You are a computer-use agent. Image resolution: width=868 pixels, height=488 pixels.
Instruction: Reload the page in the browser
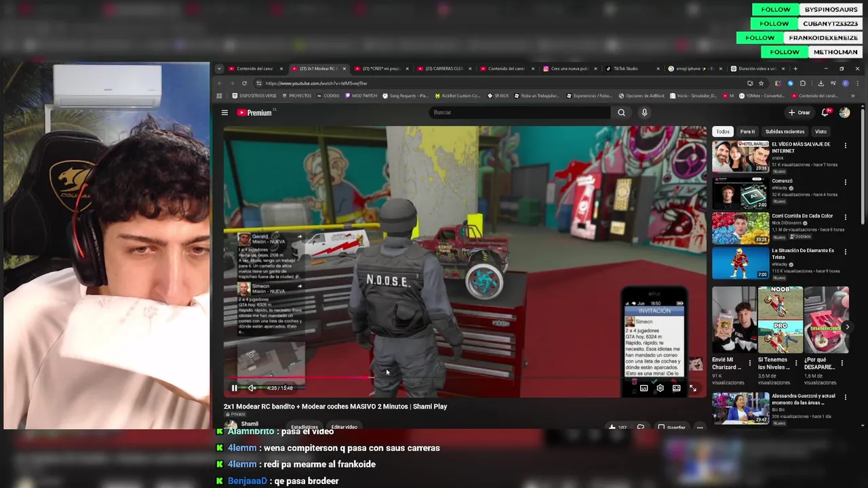click(x=244, y=83)
